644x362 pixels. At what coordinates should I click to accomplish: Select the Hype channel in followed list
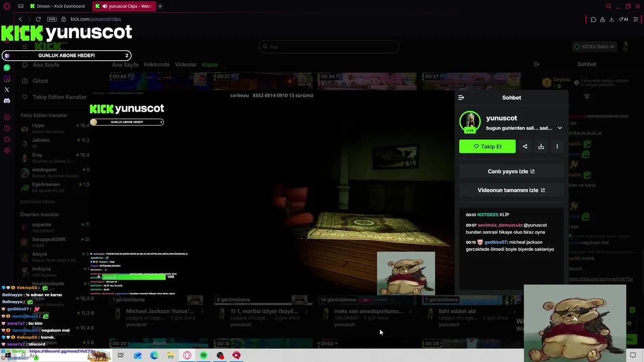[54, 128]
